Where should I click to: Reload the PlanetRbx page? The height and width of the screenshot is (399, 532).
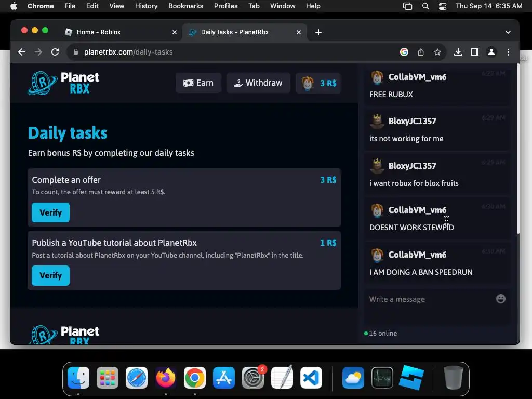tap(55, 52)
